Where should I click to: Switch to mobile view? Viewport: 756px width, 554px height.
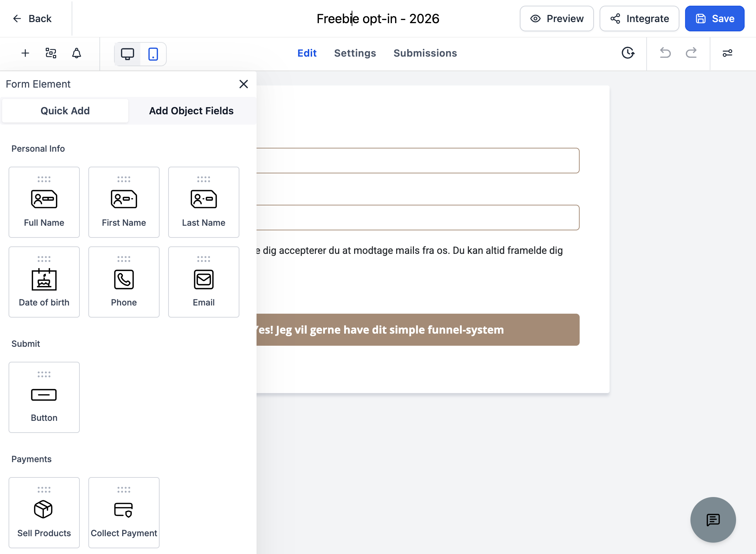[153, 54]
